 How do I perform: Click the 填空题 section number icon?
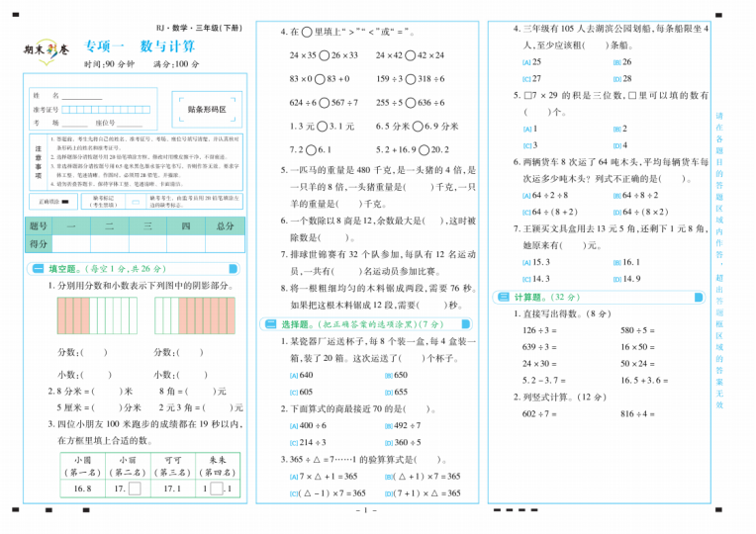pos(39,268)
